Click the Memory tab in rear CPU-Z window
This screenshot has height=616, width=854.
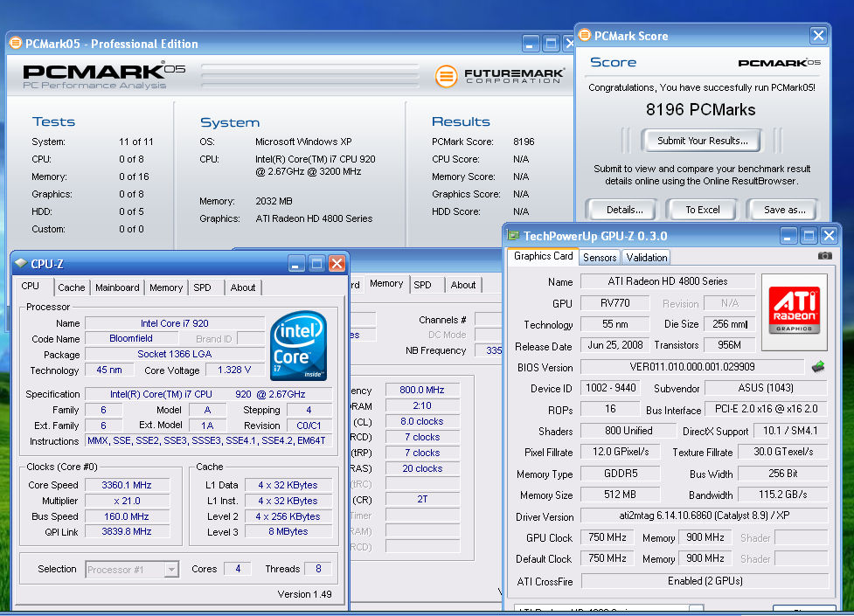386,283
